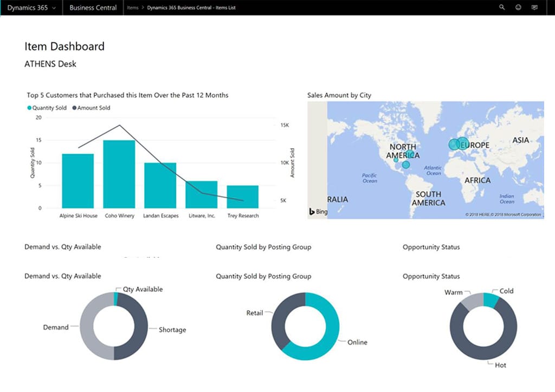
Task: Select the Alpine Ski House bar
Action: [x=78, y=181]
